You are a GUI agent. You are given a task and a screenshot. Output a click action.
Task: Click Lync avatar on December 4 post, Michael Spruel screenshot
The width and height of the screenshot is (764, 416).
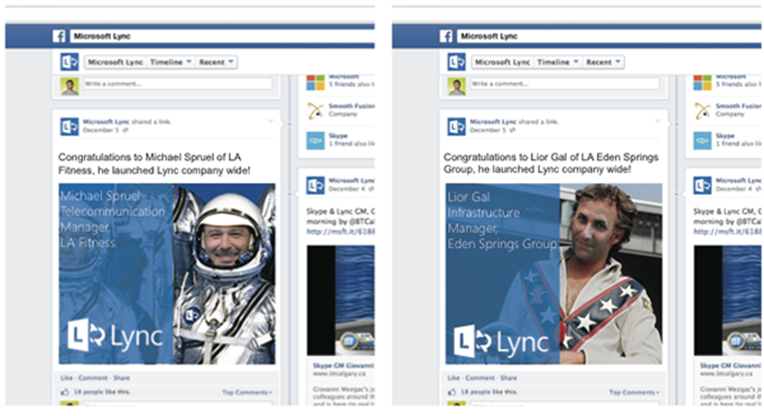point(316,186)
